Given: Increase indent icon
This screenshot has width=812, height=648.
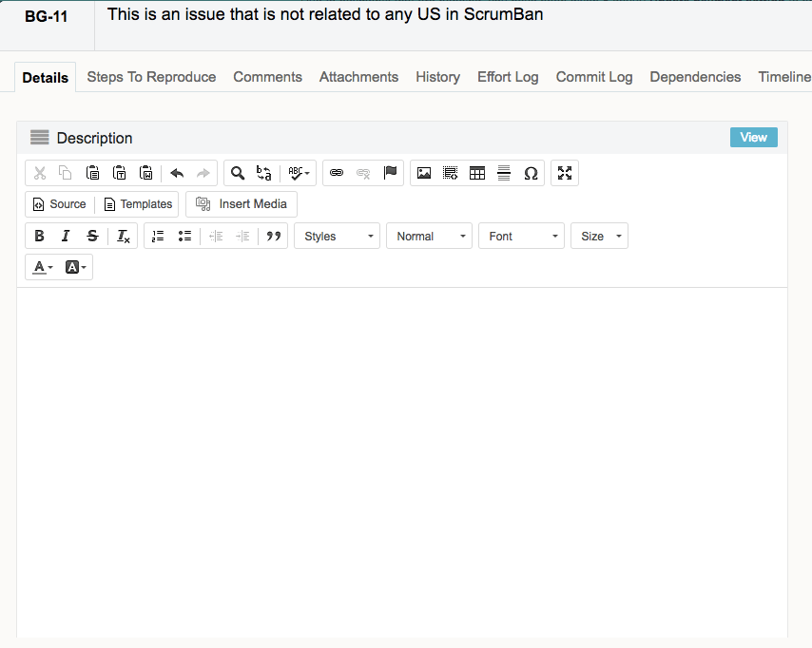Looking at the screenshot, I should [x=242, y=236].
